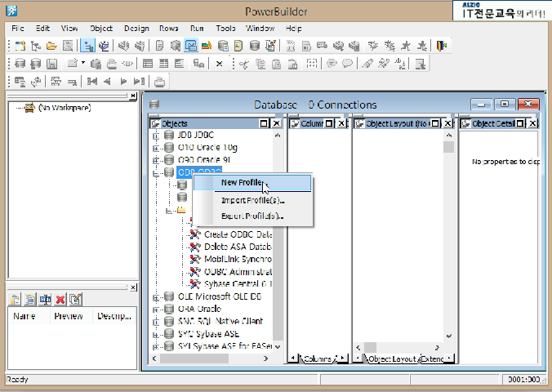Click the Connect database icon in PainterBar

point(20,64)
